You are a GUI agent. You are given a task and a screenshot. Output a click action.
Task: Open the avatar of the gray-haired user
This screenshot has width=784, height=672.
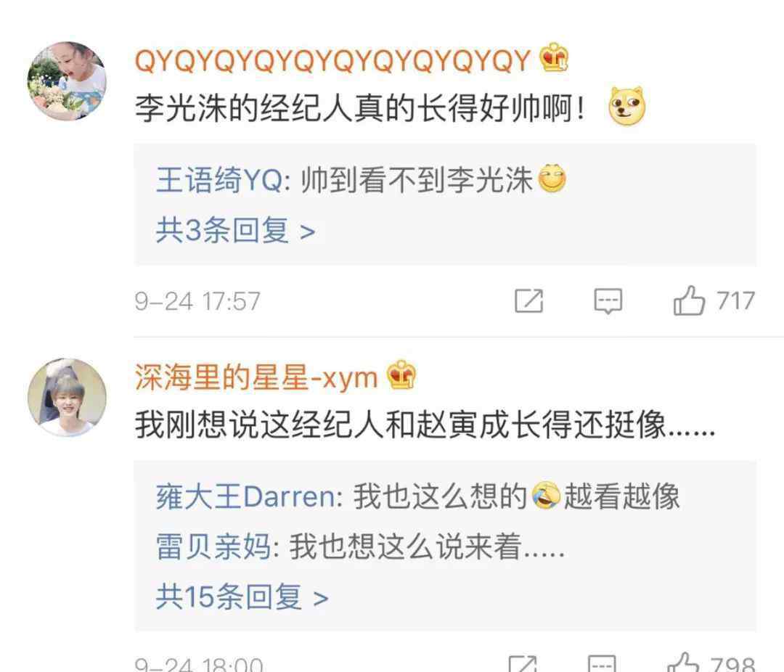67,398
